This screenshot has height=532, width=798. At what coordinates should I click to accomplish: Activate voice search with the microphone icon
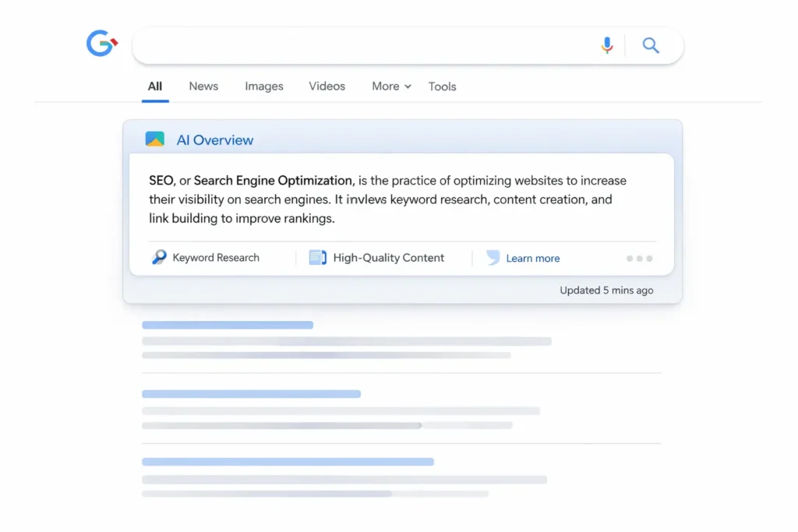(x=607, y=45)
